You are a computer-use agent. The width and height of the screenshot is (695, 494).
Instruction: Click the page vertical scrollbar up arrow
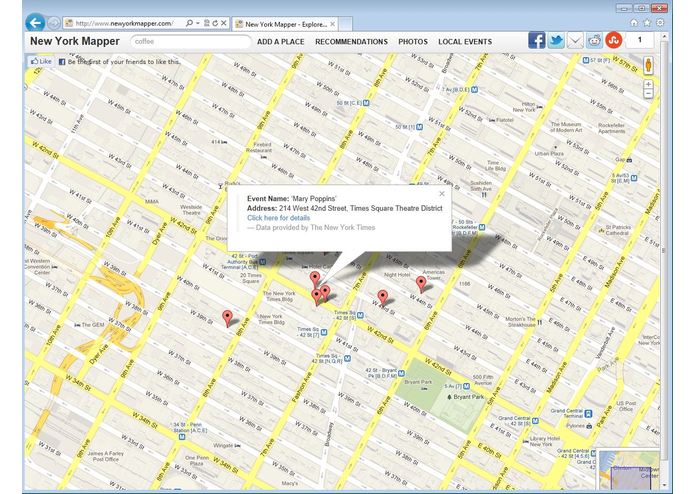(664, 37)
